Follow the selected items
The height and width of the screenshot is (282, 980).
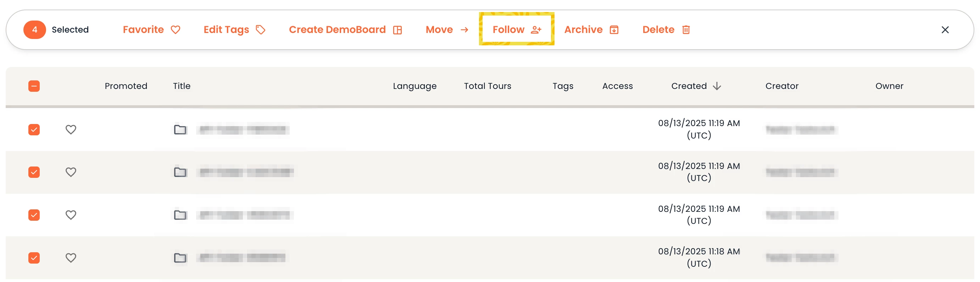(516, 30)
